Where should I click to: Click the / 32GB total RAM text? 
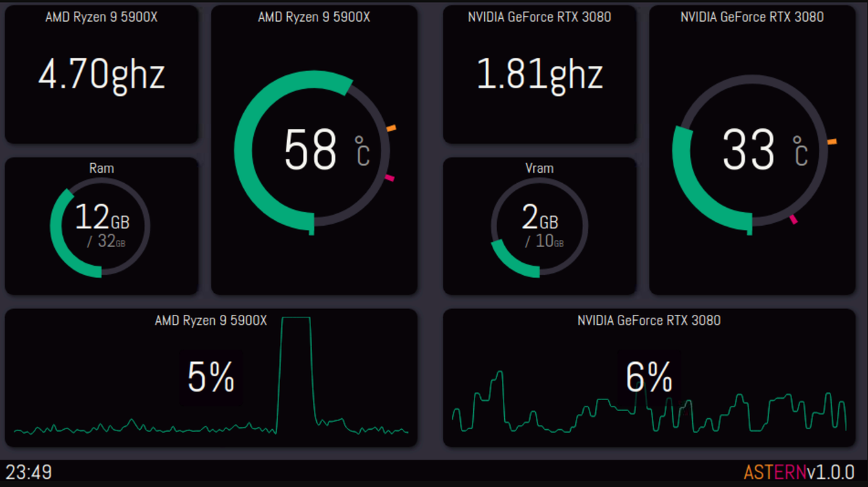pos(106,242)
